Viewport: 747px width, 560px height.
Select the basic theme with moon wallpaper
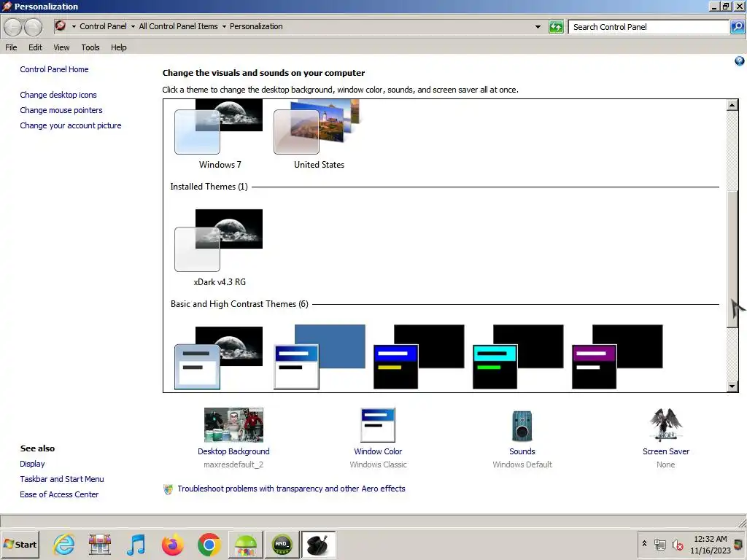[219, 357]
